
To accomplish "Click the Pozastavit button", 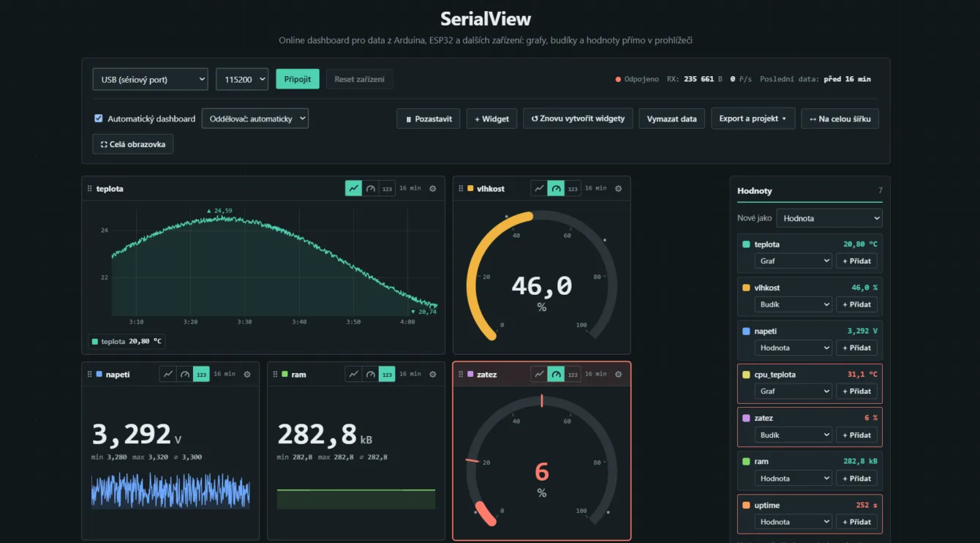I will tap(429, 119).
